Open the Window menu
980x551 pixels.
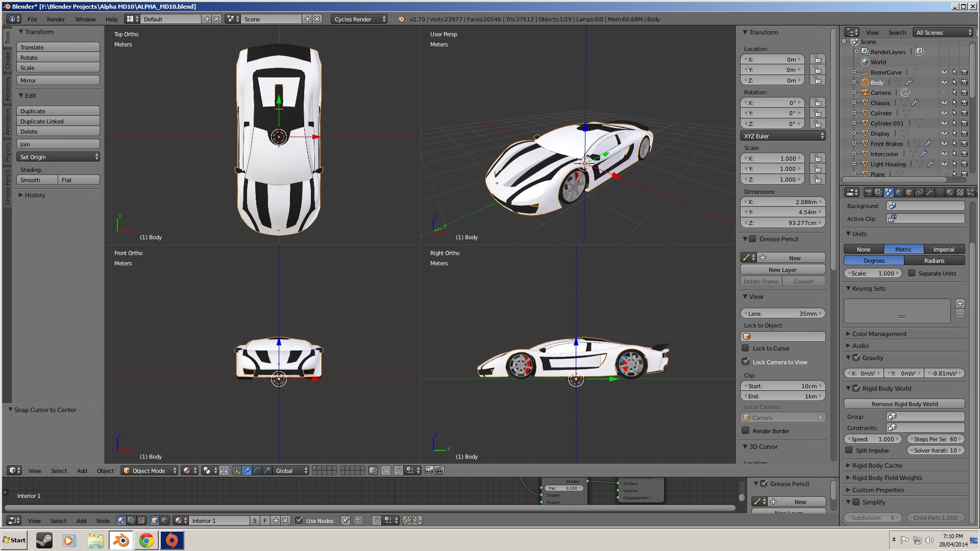85,19
